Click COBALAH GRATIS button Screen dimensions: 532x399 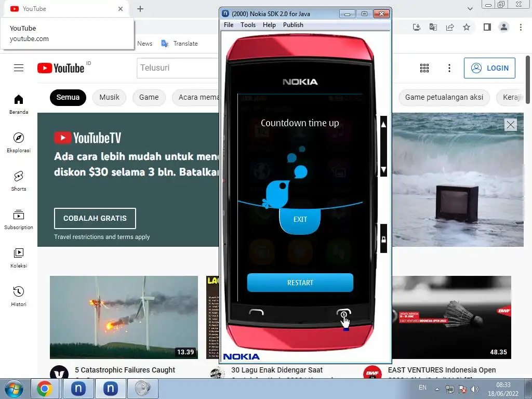(95, 218)
